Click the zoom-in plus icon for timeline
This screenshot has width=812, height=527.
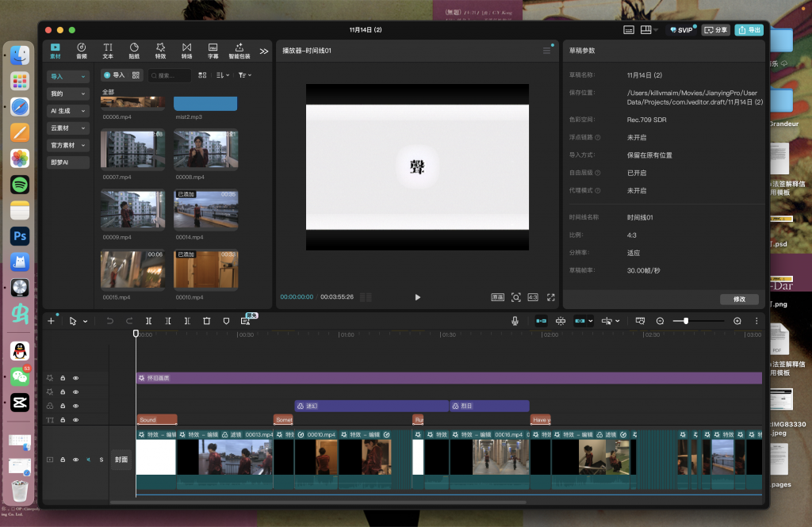click(737, 321)
